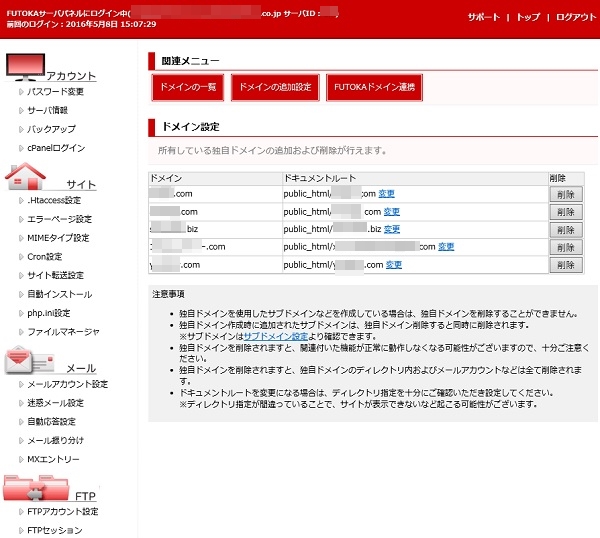Click the メール envelope icon
This screenshot has width=600, height=538.
tap(29, 360)
